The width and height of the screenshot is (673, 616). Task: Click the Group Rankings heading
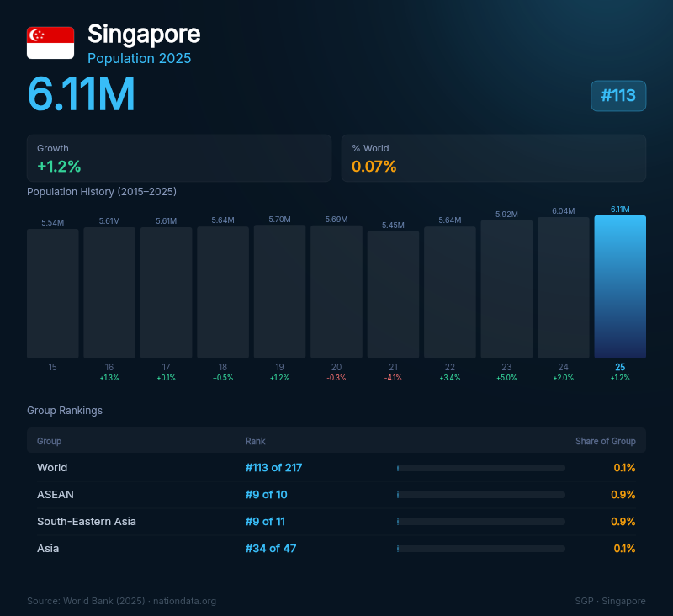click(x=65, y=411)
